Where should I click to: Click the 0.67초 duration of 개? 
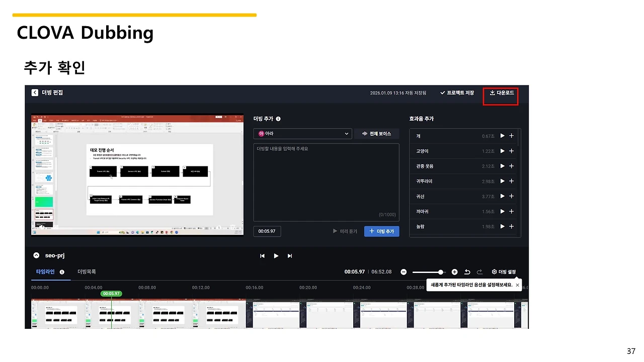(488, 136)
